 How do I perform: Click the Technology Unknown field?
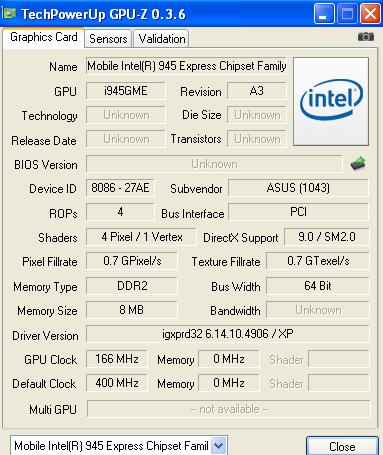pyautogui.click(x=125, y=115)
